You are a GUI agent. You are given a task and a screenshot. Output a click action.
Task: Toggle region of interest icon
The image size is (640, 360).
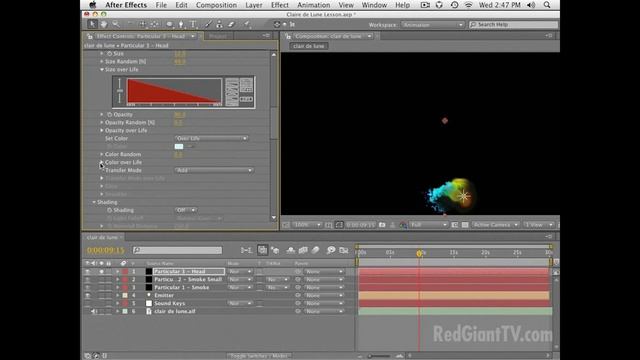[x=455, y=225]
